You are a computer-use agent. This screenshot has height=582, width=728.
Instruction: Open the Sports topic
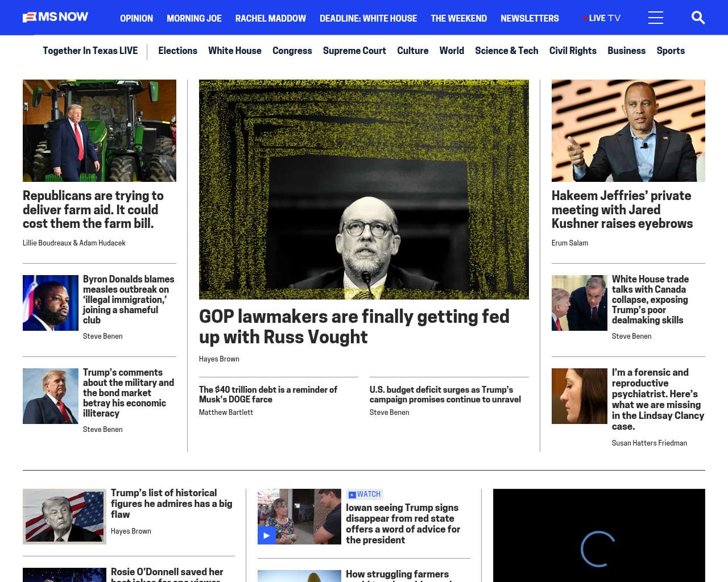tap(671, 51)
